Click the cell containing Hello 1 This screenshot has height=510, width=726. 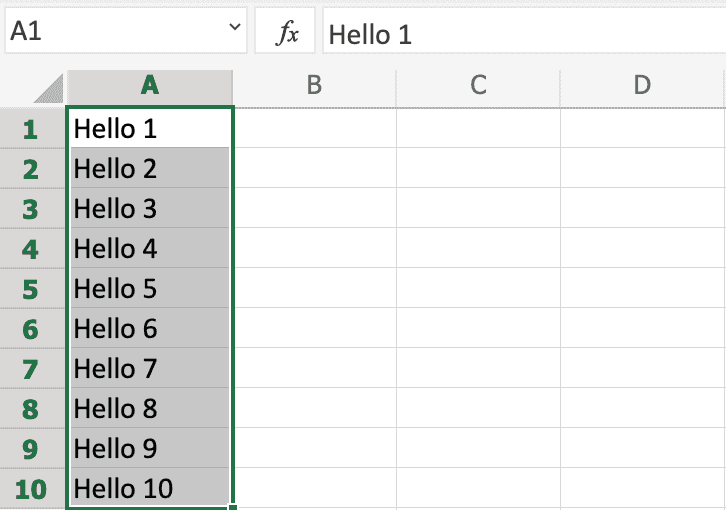150,128
